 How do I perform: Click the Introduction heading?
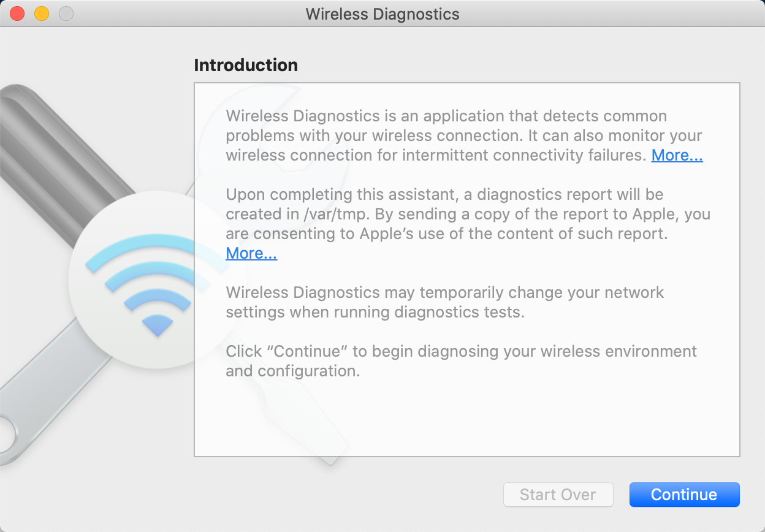[246, 65]
